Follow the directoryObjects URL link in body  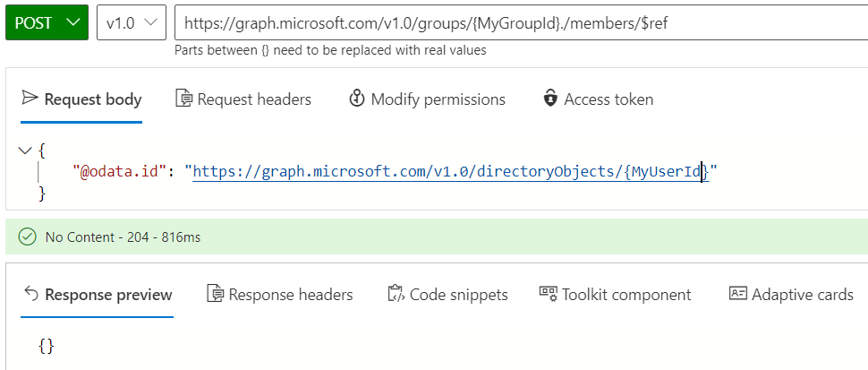point(447,171)
